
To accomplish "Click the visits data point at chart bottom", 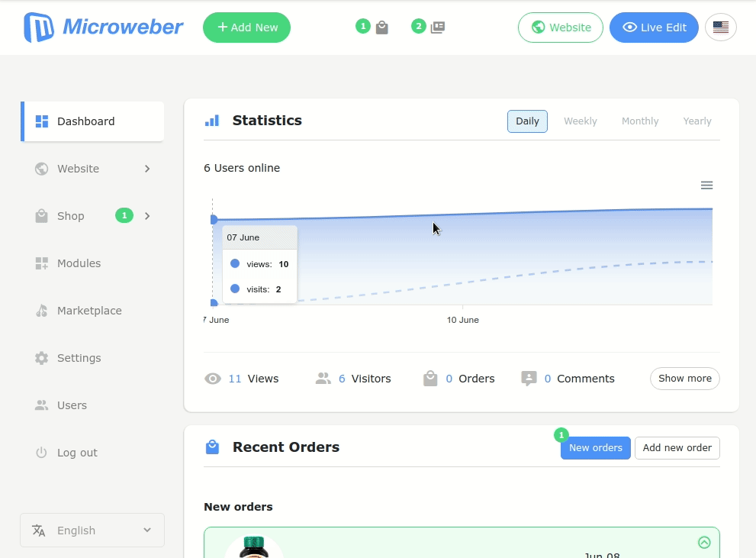I will (214, 303).
